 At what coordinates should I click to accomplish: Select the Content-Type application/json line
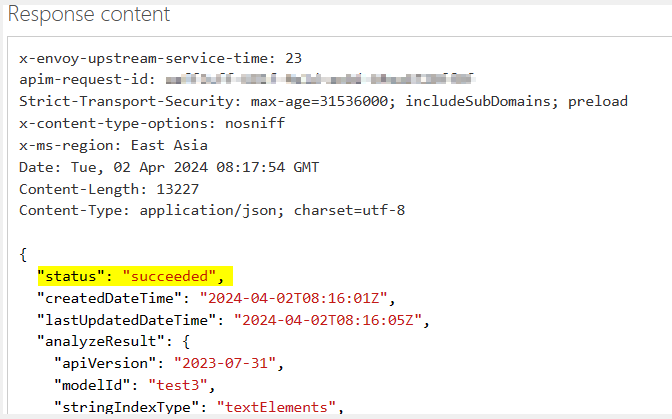212,210
